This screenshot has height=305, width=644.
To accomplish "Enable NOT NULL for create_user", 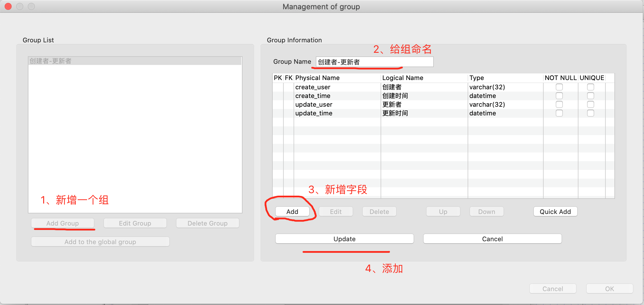I will (559, 87).
